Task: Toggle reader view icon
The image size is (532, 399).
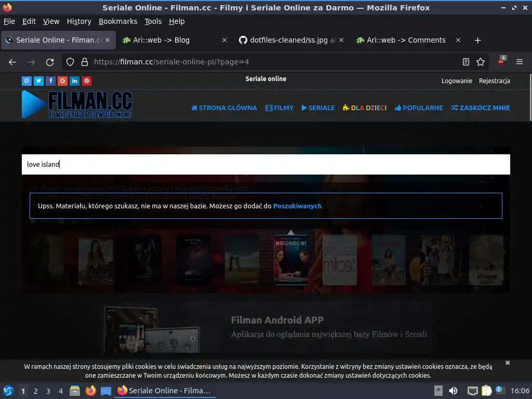Action: pos(466,62)
